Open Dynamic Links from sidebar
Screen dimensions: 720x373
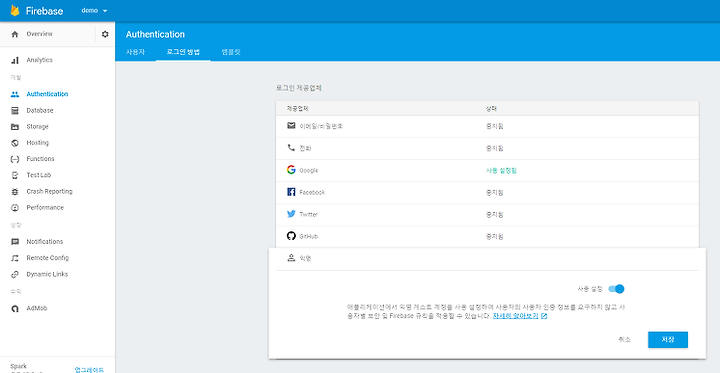(47, 274)
